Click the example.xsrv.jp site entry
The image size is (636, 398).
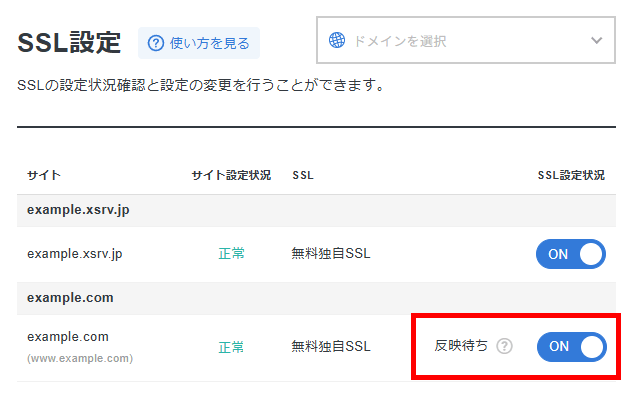tap(75, 254)
